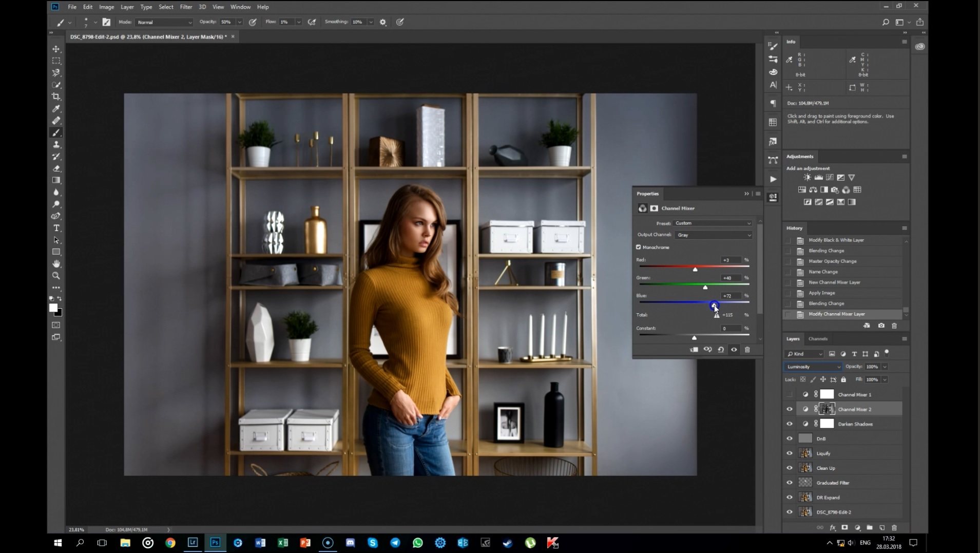This screenshot has width=980, height=553.
Task: Toggle the Monochrome checkbox
Action: click(x=639, y=247)
